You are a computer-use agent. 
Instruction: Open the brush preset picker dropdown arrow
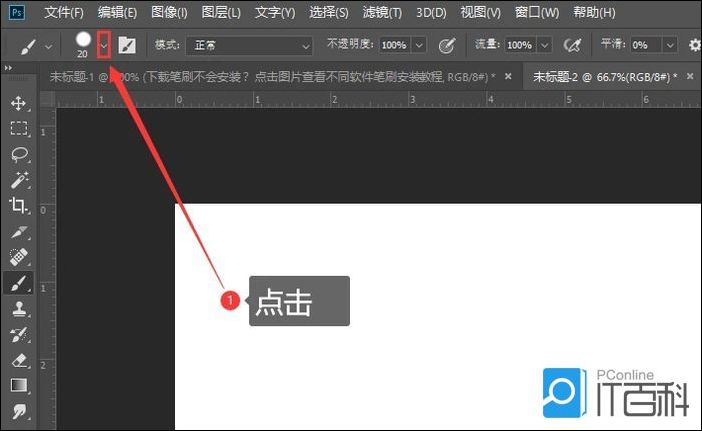pos(104,45)
